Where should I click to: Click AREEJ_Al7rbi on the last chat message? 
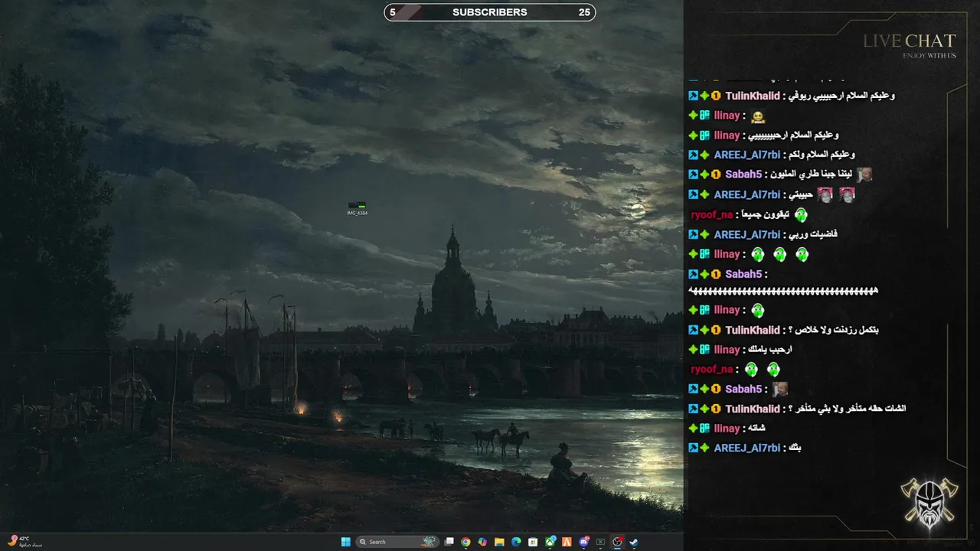click(746, 448)
